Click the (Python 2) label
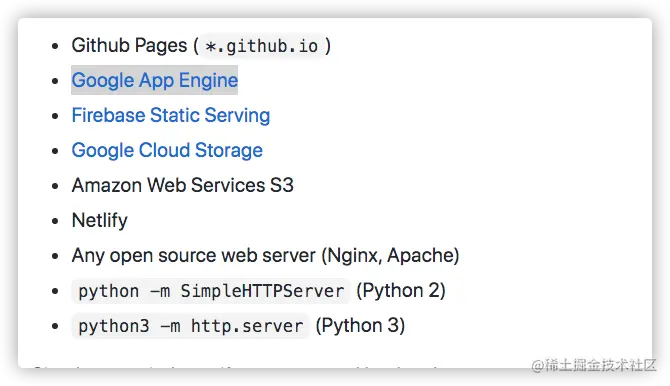Screen dimensions: 670x386 (x=401, y=291)
